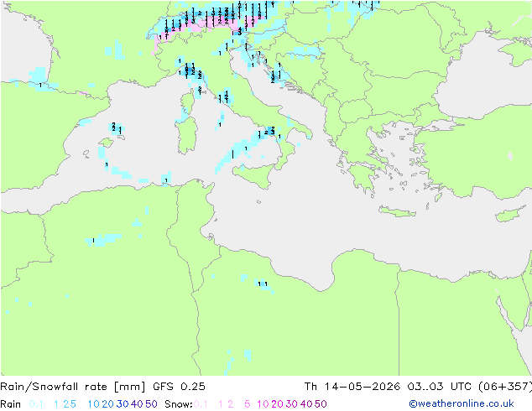Select the Snow legend value 2
The height and width of the screenshot is (411, 532).
point(231,404)
